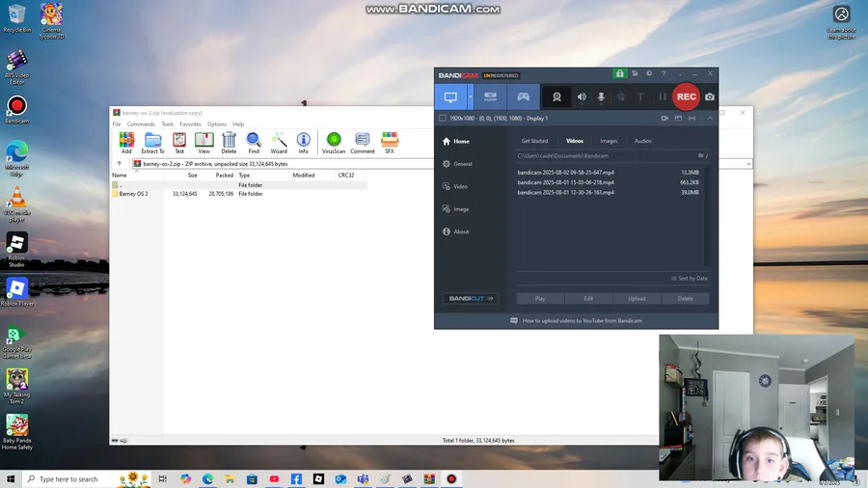Add a Comment to the archive
Viewport: 868px width, 488px height.
tap(363, 143)
